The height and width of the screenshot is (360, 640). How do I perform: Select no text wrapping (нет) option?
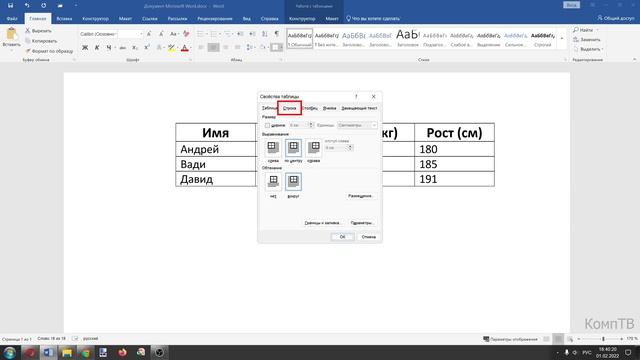coord(273,182)
